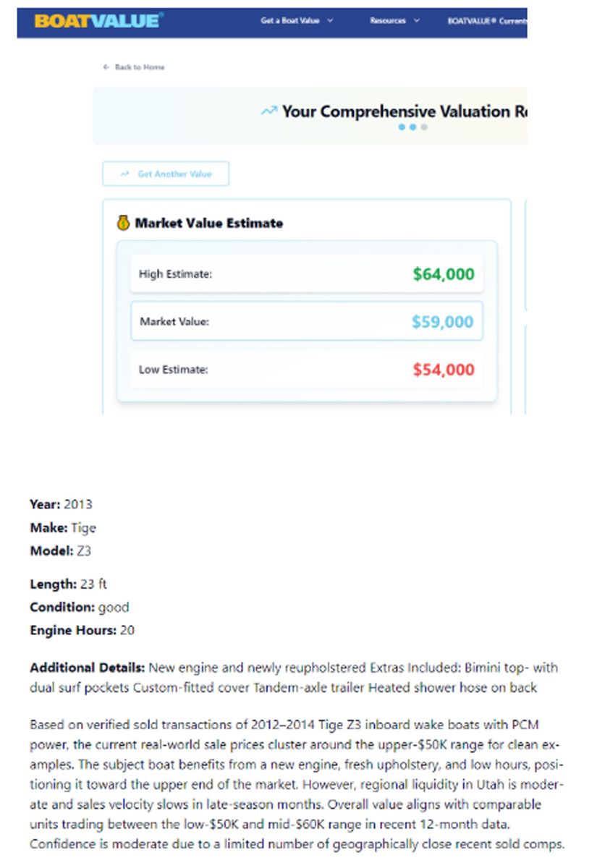The width and height of the screenshot is (597, 868).
Task: Expand the Get a Boat Value chevron
Action: (331, 21)
